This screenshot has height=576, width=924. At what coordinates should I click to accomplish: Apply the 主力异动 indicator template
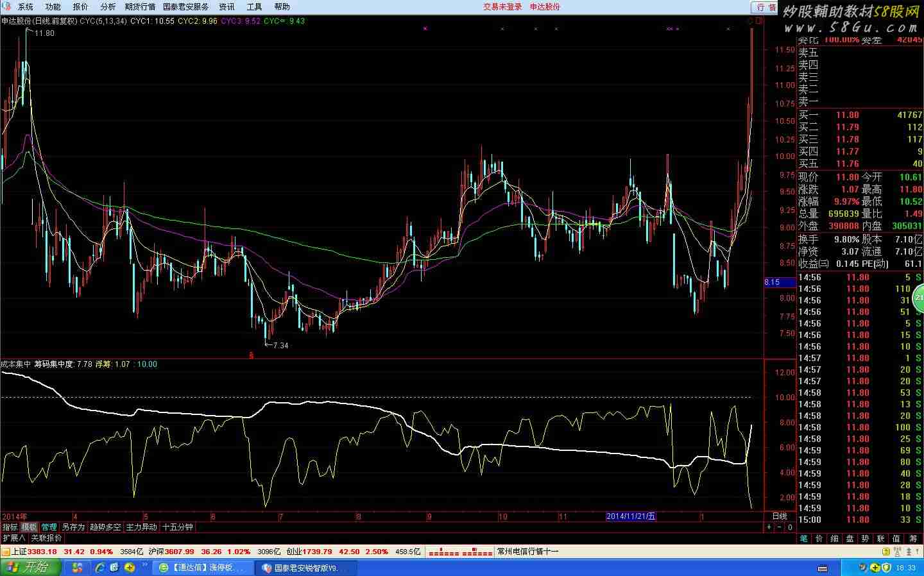[142, 527]
